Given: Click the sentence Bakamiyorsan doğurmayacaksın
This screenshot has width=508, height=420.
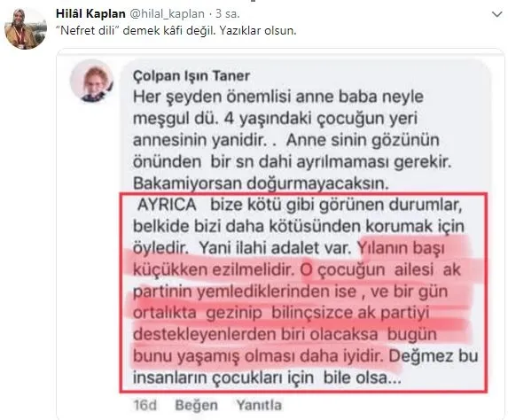Looking at the screenshot, I should pyautogui.click(x=261, y=183).
